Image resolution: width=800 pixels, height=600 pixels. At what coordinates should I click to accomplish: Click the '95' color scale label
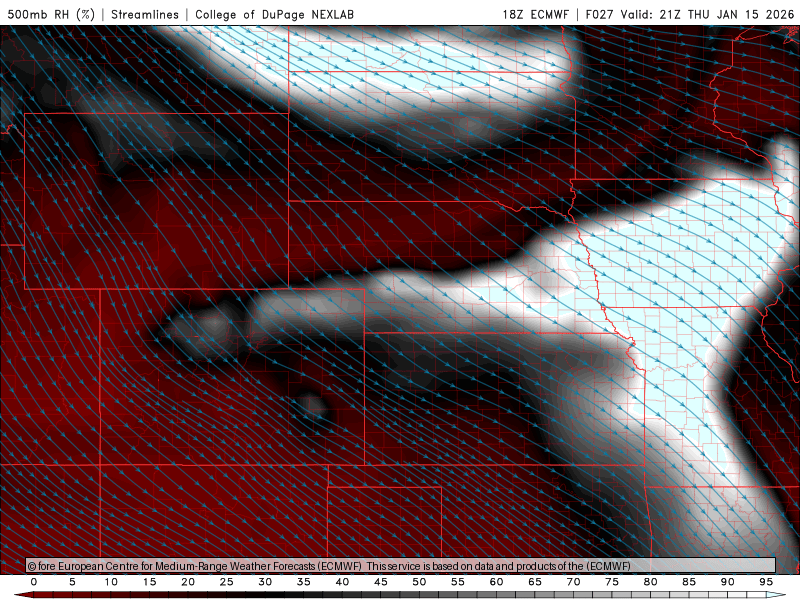(x=766, y=582)
